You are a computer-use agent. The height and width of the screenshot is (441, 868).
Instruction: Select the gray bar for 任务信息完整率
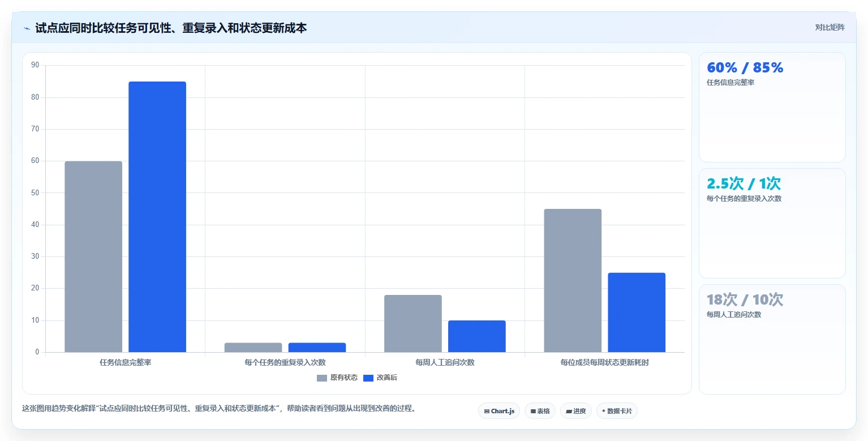(x=93, y=256)
